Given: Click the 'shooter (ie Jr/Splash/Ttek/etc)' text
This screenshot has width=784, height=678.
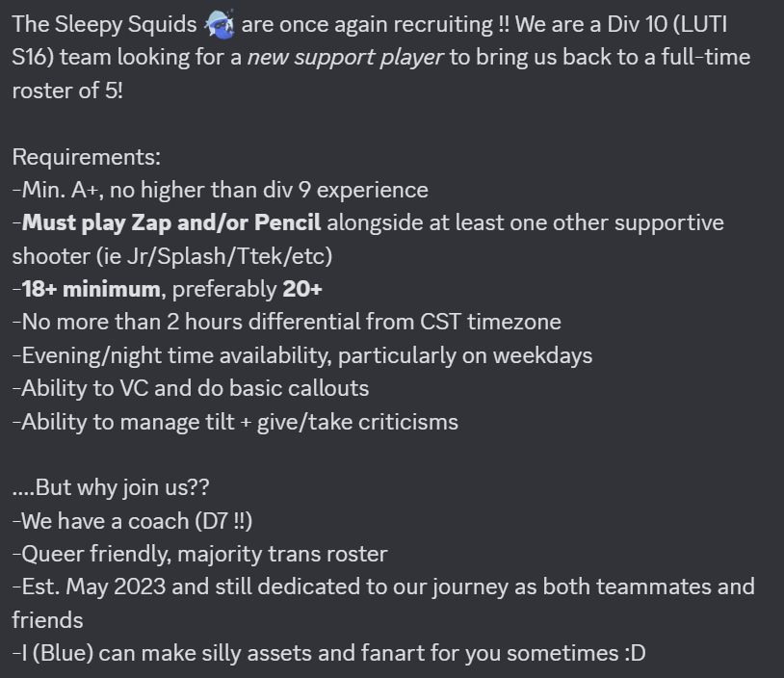Looking at the screenshot, I should (172, 256).
